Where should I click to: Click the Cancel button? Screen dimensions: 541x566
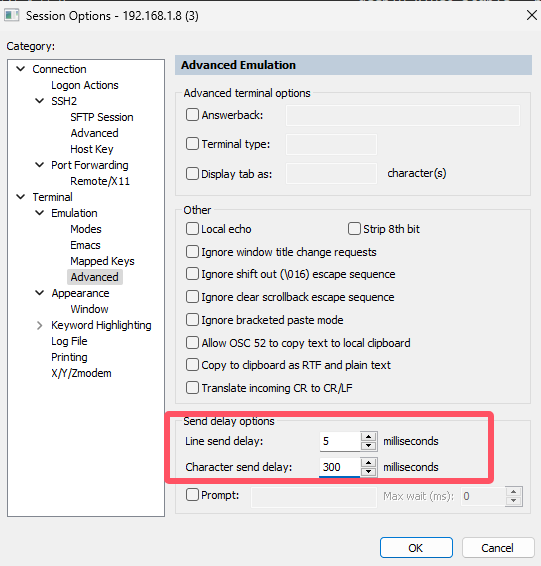coord(498,548)
